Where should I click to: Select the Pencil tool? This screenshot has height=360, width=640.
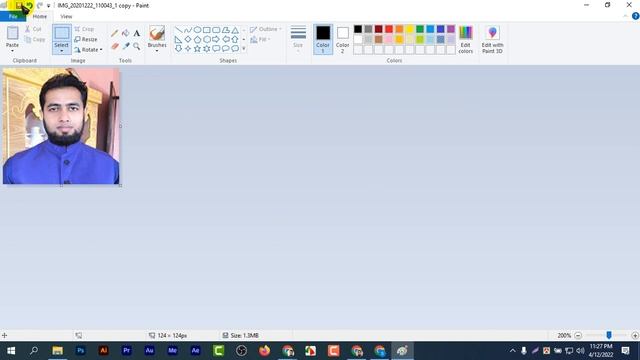click(115, 33)
